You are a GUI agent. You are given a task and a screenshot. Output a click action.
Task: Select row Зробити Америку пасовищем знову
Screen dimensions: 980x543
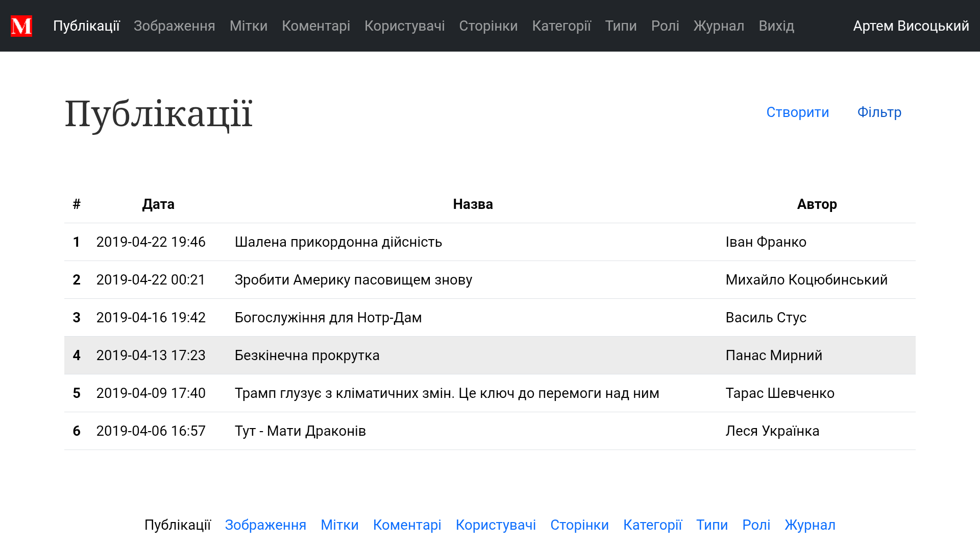click(353, 280)
